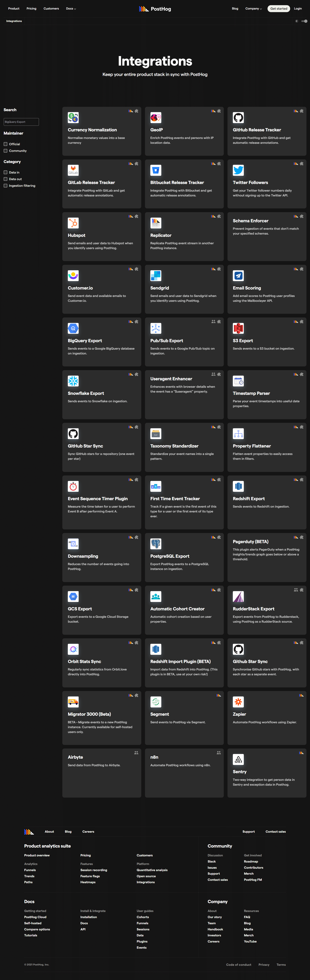Open the First Time Event Tracker podium icon
The image size is (310, 980).
point(156,486)
